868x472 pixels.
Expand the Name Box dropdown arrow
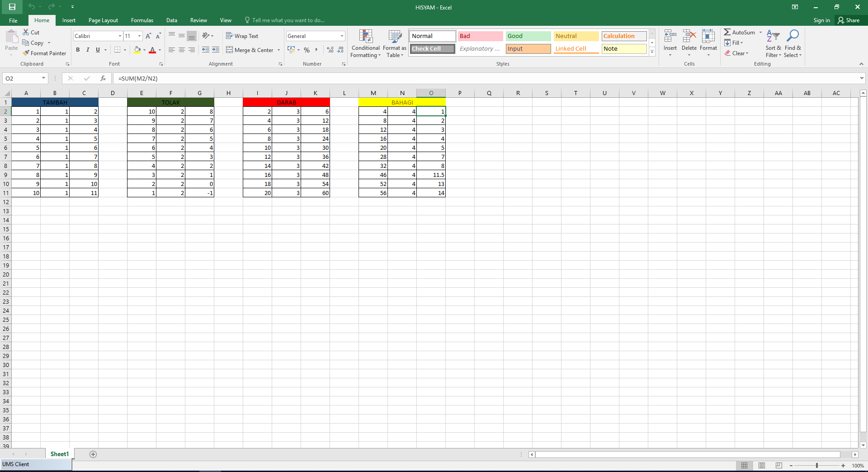click(x=43, y=78)
